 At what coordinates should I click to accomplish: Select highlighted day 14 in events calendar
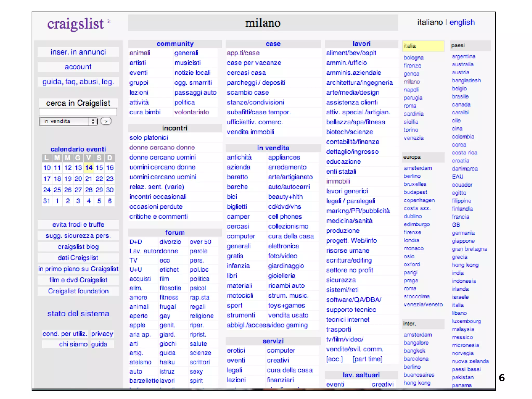(89, 168)
